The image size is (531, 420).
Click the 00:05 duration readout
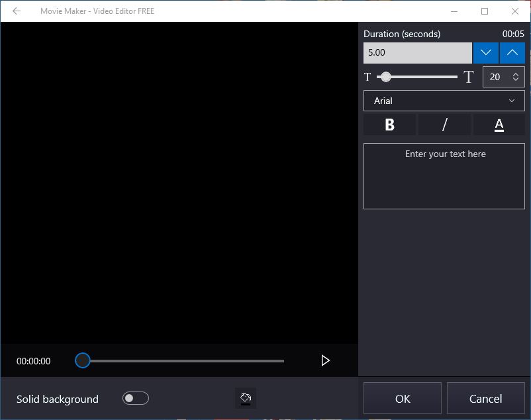tap(513, 34)
